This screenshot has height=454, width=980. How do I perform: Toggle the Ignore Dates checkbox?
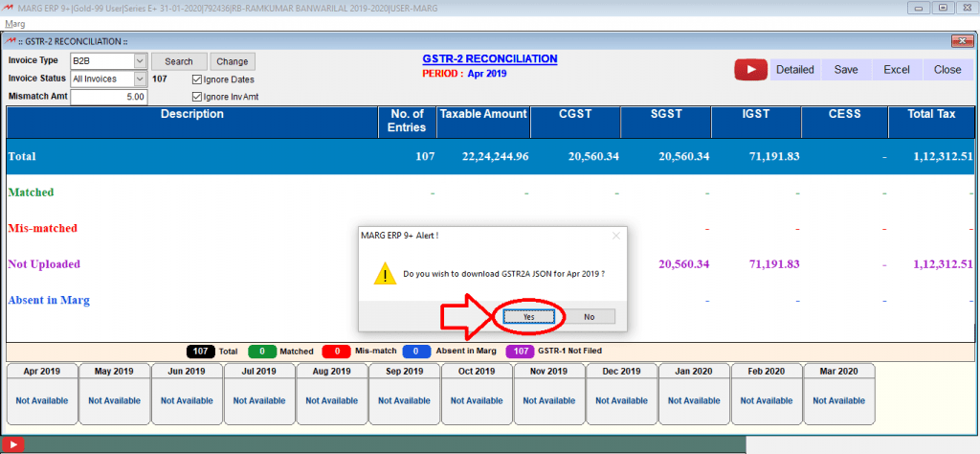tap(197, 79)
